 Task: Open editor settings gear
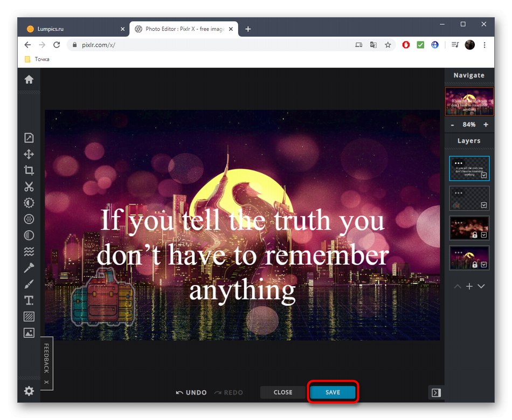tap(29, 391)
